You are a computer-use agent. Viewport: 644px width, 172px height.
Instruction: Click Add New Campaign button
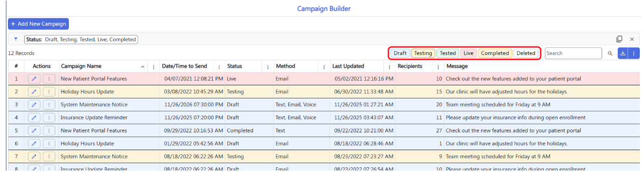[39, 24]
